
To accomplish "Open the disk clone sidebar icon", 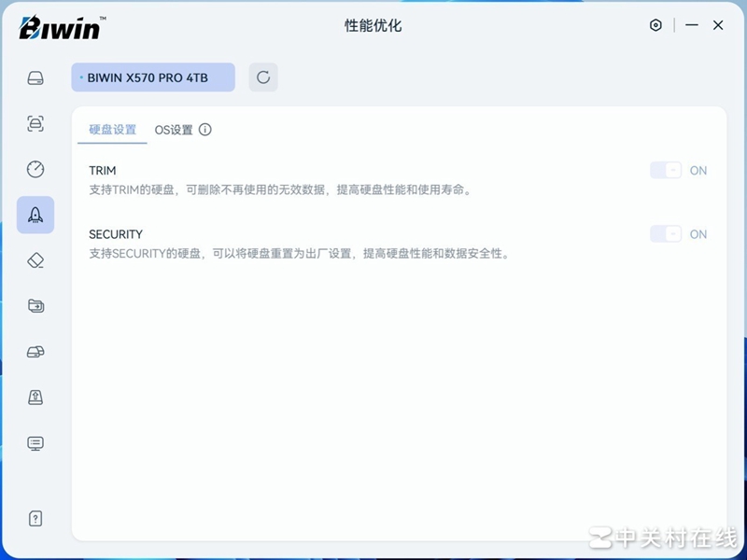I will (x=35, y=352).
